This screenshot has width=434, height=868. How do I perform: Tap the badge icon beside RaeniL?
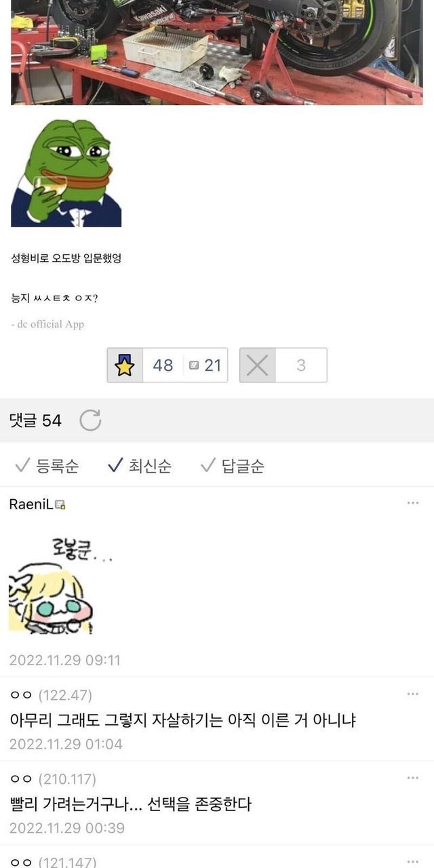coord(60,505)
